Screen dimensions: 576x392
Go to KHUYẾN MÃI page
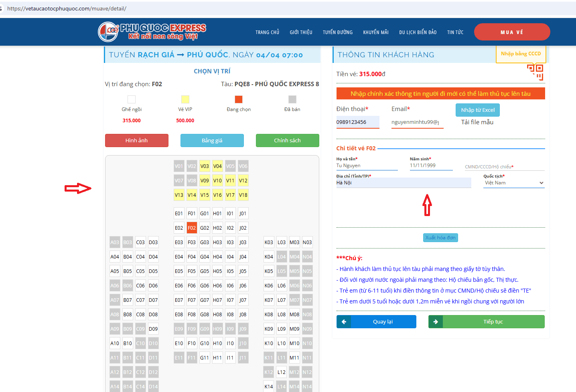(375, 32)
